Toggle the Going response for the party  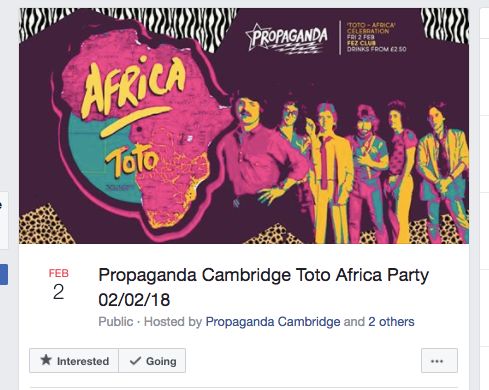pos(152,361)
